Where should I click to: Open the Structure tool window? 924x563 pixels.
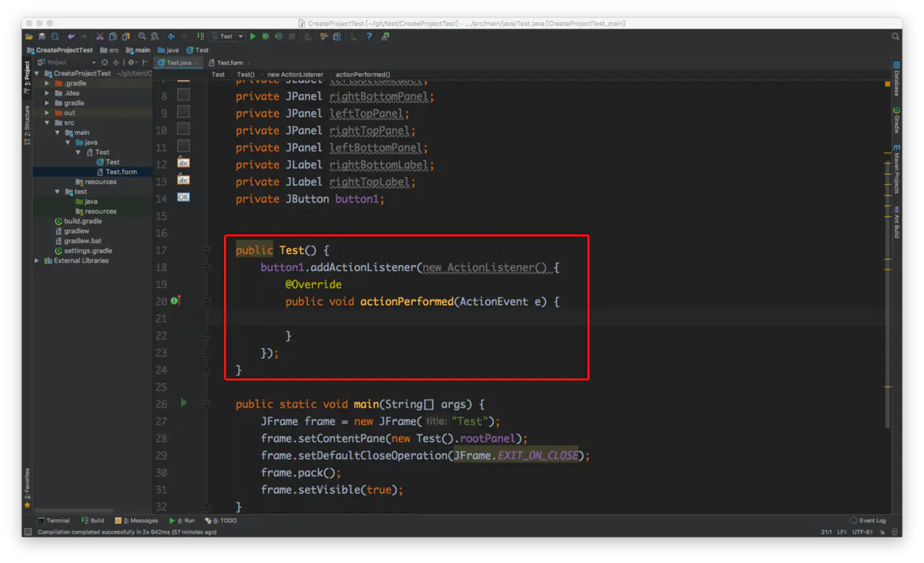(x=27, y=126)
